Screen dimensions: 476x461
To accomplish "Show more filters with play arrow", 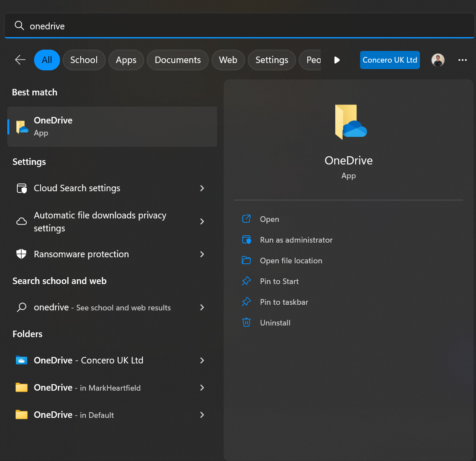I will pyautogui.click(x=337, y=60).
